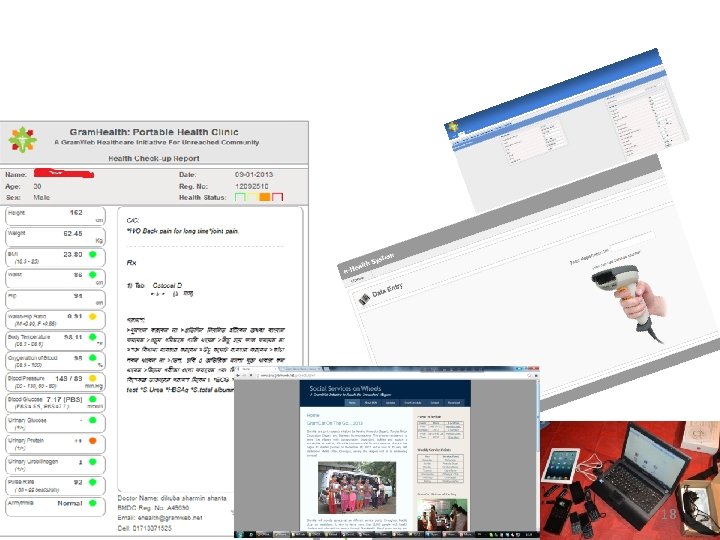Click the Data Entry icon in e-Health System

[364, 299]
